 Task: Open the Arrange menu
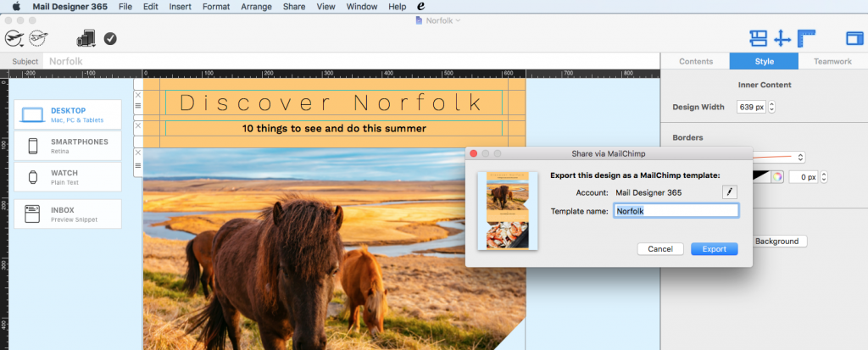(x=256, y=7)
